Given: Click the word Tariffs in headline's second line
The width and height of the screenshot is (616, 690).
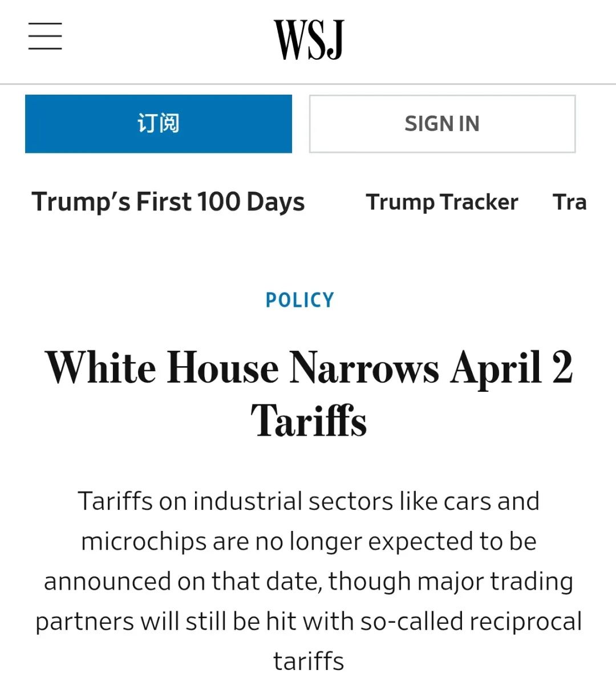Looking at the screenshot, I should (309, 420).
